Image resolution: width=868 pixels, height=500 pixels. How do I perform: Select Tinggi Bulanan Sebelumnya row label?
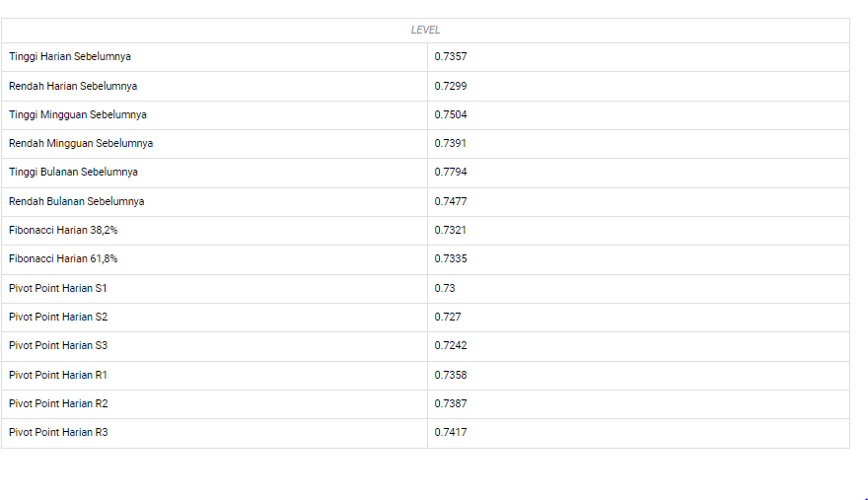point(73,172)
